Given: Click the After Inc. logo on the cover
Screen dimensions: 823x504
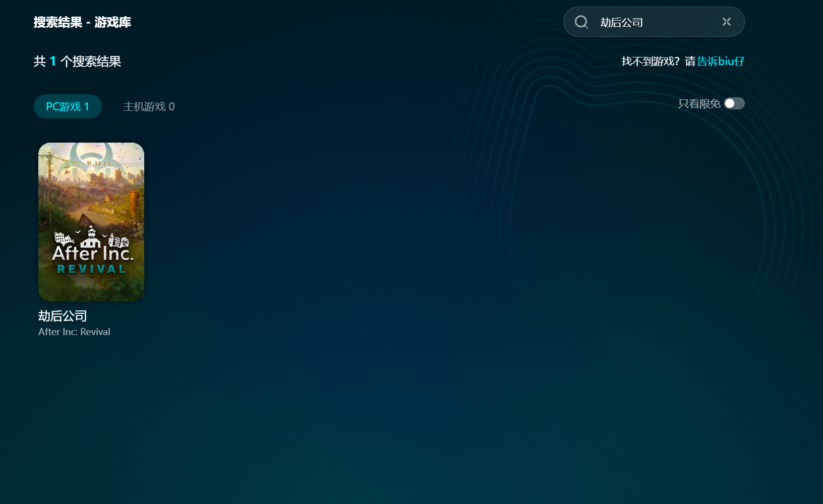Looking at the screenshot, I should [x=93, y=253].
